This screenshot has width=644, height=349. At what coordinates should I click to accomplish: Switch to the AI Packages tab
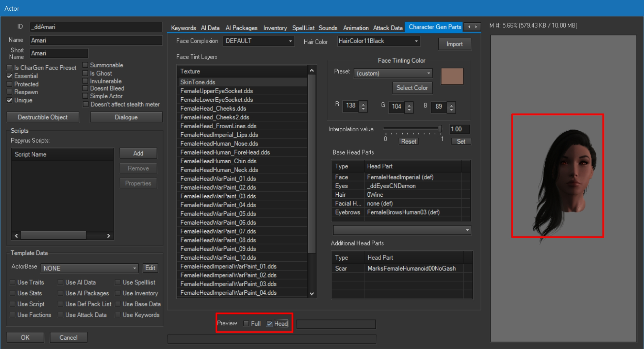pos(241,28)
